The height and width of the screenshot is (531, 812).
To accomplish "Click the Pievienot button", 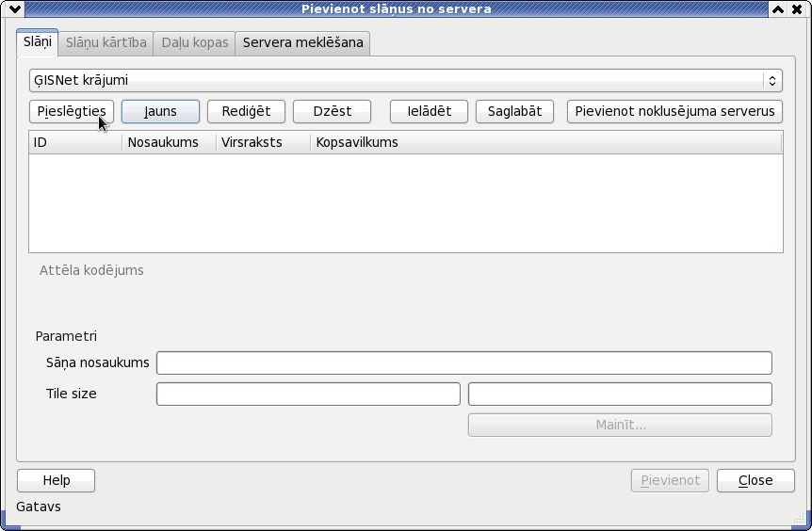I will pyautogui.click(x=670, y=480).
